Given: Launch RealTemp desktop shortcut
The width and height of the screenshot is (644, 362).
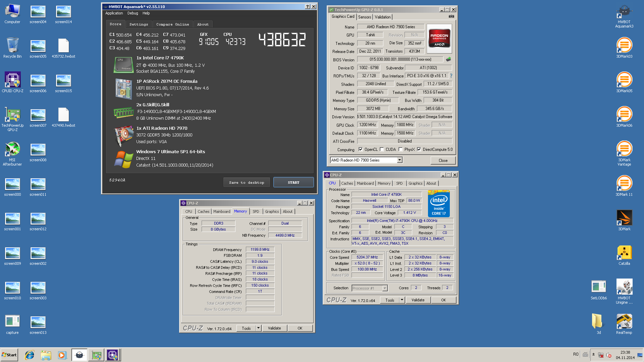Looking at the screenshot, I should pos(624,324).
